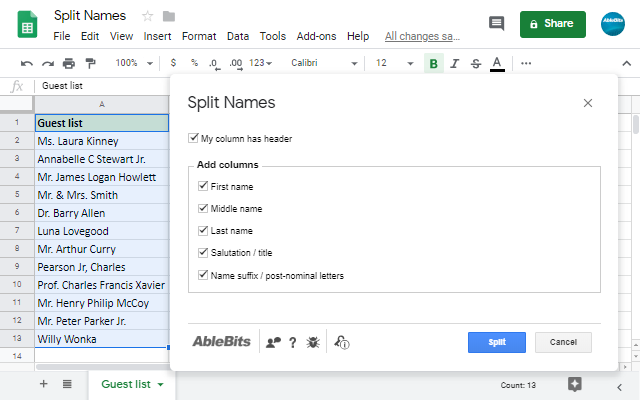The height and width of the screenshot is (400, 640).
Task: Decrease decimal places
Action: pyautogui.click(x=214, y=64)
